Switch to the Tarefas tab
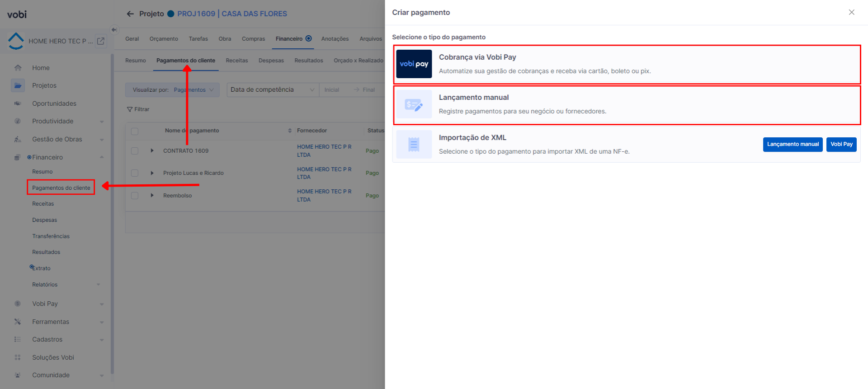Screen dimensions: 868x389 click(x=198, y=39)
